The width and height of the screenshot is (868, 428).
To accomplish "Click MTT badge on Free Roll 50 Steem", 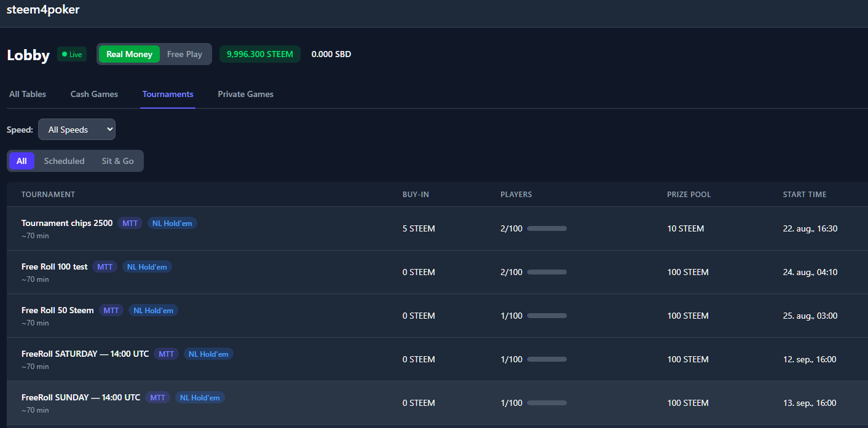I will point(111,310).
